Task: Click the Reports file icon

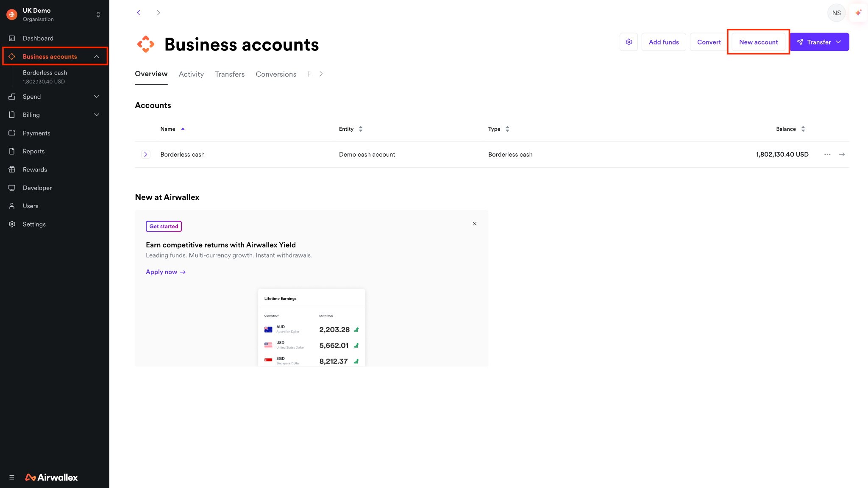Action: 12,151
